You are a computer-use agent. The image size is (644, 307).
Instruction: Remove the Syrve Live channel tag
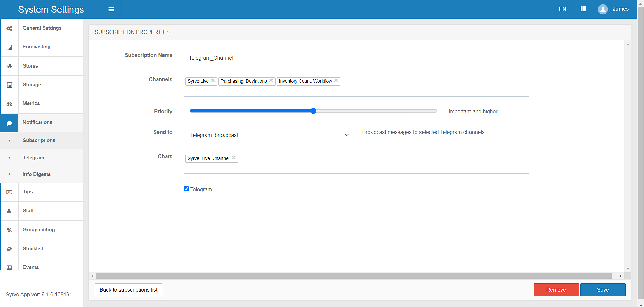(213, 81)
